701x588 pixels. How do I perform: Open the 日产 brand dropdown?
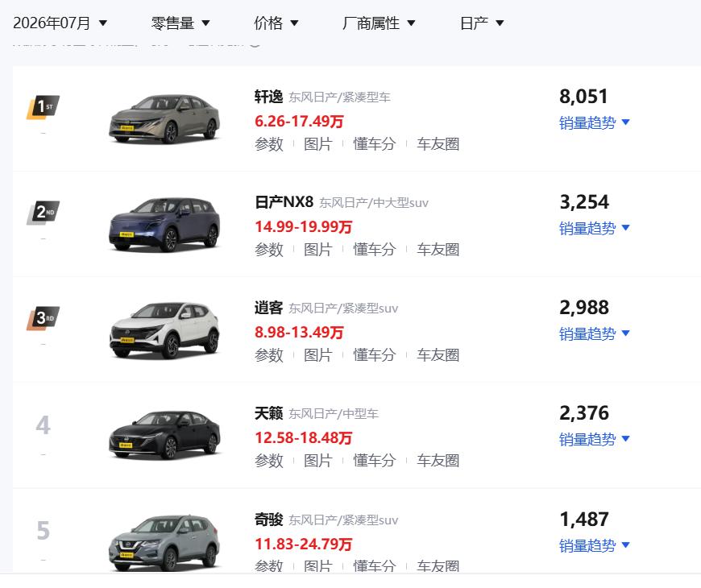click(482, 23)
